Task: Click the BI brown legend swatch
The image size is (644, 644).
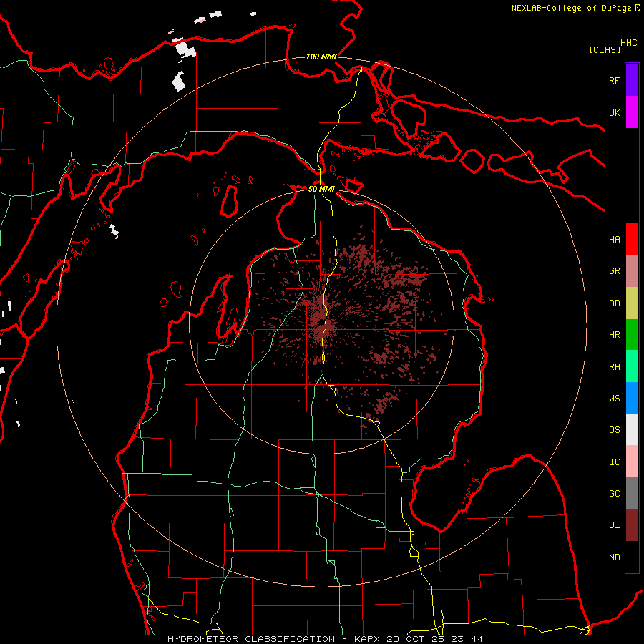Action: (632, 525)
